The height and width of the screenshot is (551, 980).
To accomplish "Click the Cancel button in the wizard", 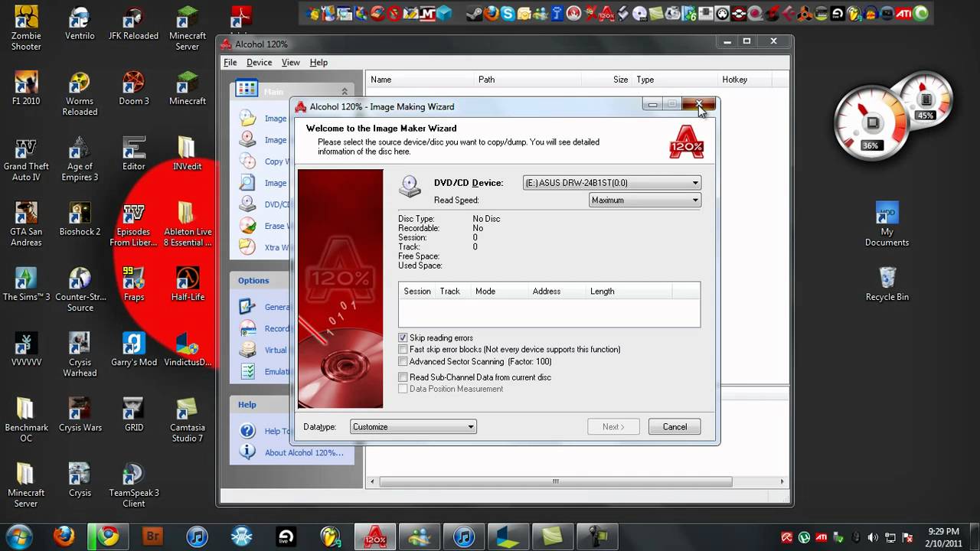I will pos(674,426).
